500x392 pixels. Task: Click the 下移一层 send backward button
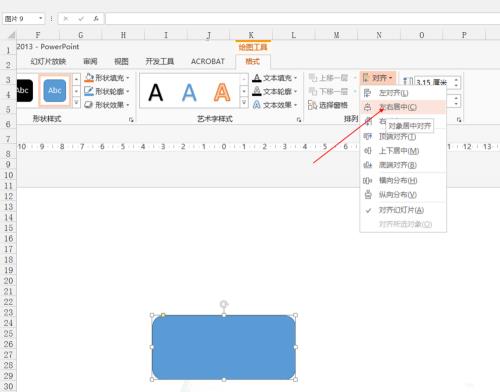[x=328, y=91]
